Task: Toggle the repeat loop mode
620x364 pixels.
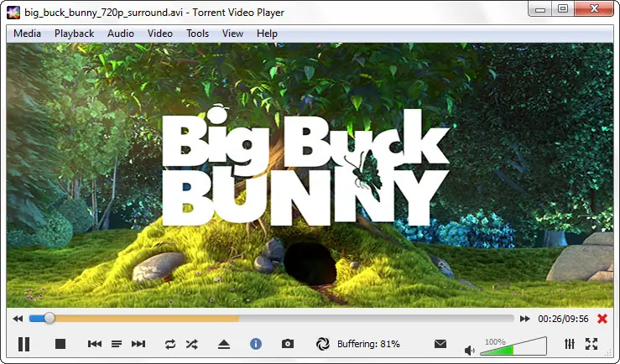Action: [x=170, y=344]
